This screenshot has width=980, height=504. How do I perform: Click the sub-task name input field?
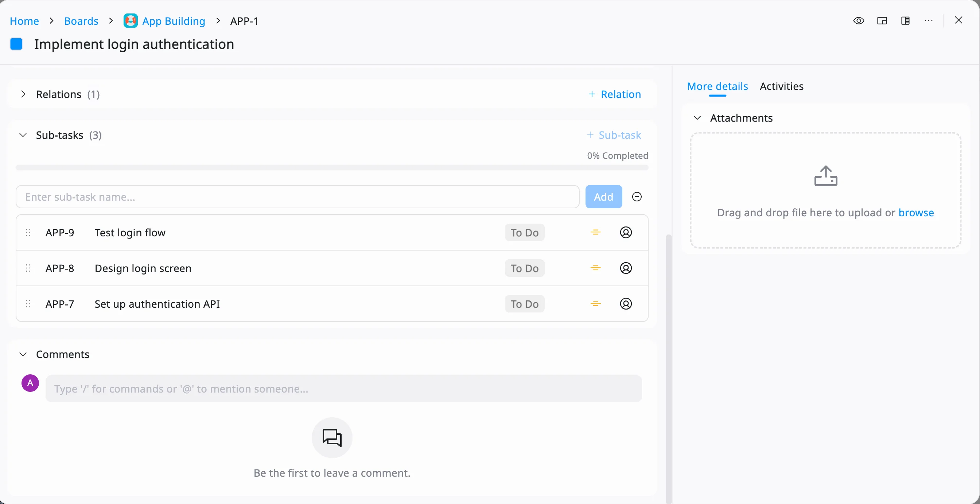[297, 197]
